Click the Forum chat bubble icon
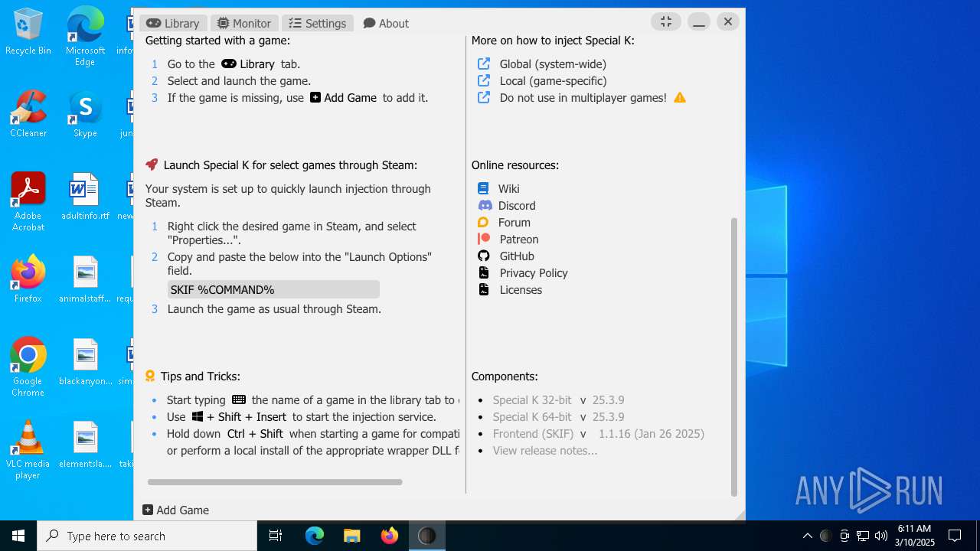This screenshot has width=980, height=551. (x=483, y=223)
